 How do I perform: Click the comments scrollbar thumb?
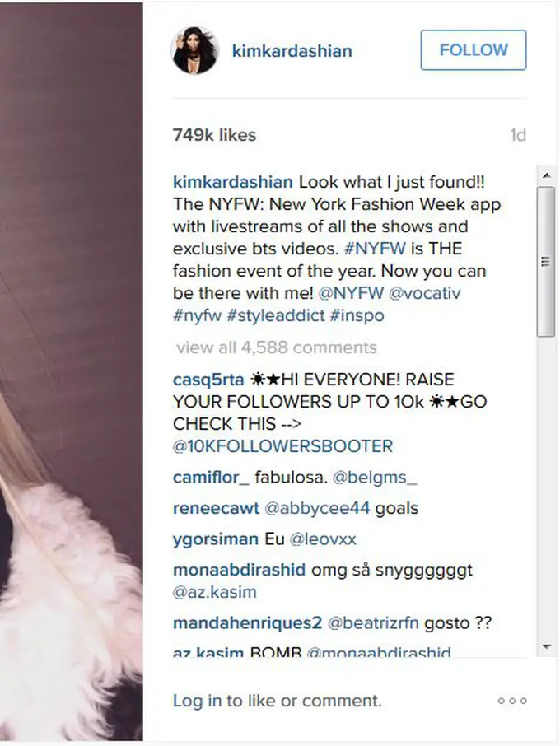pos(546,262)
